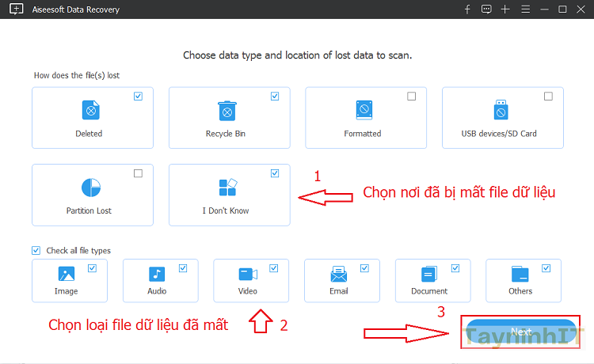Choose the USB devices/SD Card icon
Viewport: 594px width, 364px height.
501,110
